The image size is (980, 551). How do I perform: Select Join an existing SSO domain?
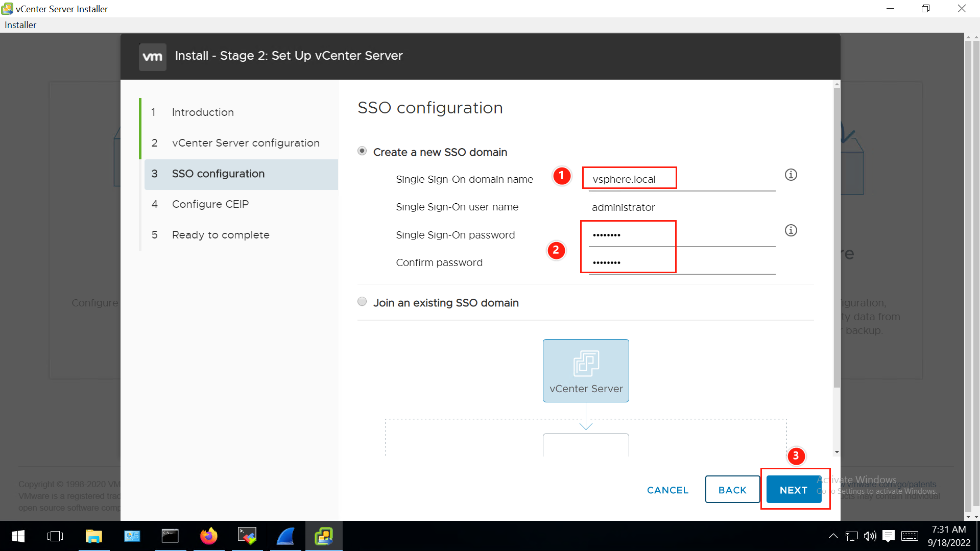pyautogui.click(x=362, y=302)
